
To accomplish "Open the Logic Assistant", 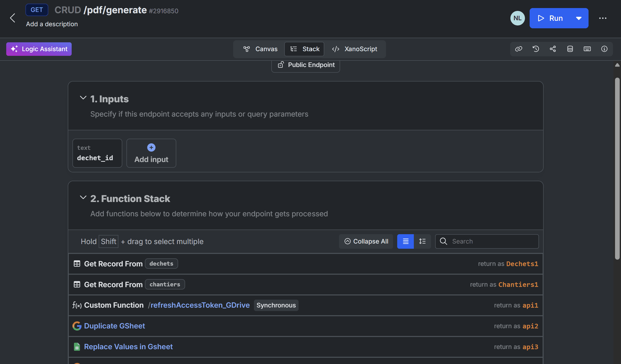I will [x=39, y=49].
